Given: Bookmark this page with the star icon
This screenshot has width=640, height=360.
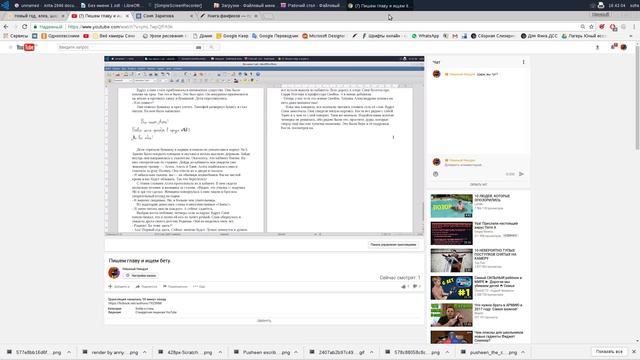Looking at the screenshot, I should pyautogui.click(x=591, y=27).
